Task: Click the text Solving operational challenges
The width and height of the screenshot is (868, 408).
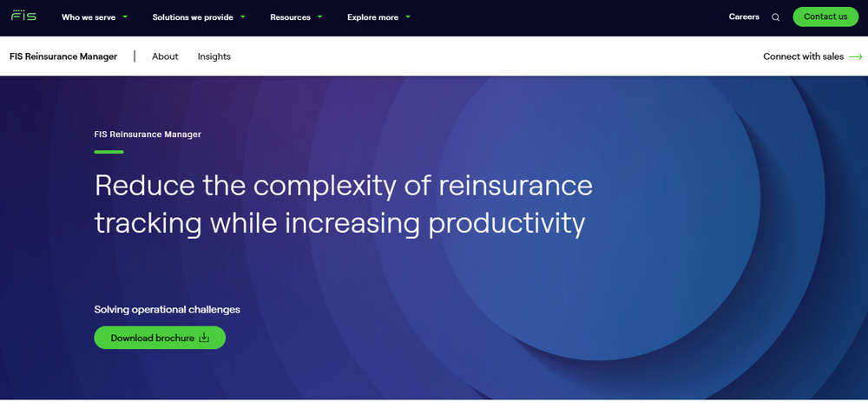Action: click(x=168, y=309)
